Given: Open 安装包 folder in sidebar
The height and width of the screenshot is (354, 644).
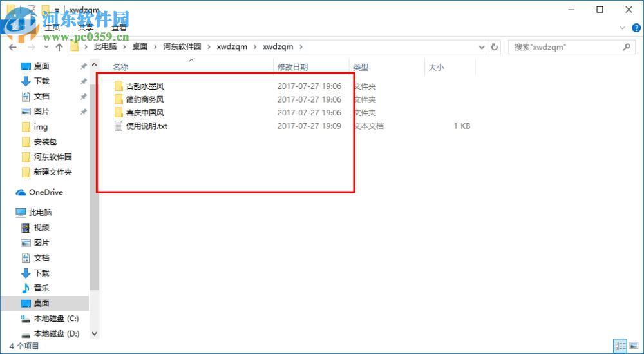Looking at the screenshot, I should tap(45, 142).
